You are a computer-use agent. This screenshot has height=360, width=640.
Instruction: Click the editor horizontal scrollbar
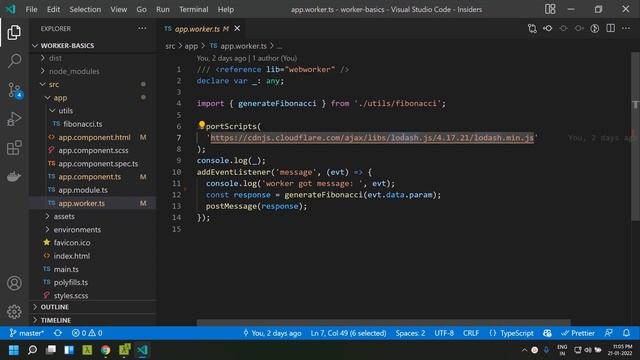(383, 322)
